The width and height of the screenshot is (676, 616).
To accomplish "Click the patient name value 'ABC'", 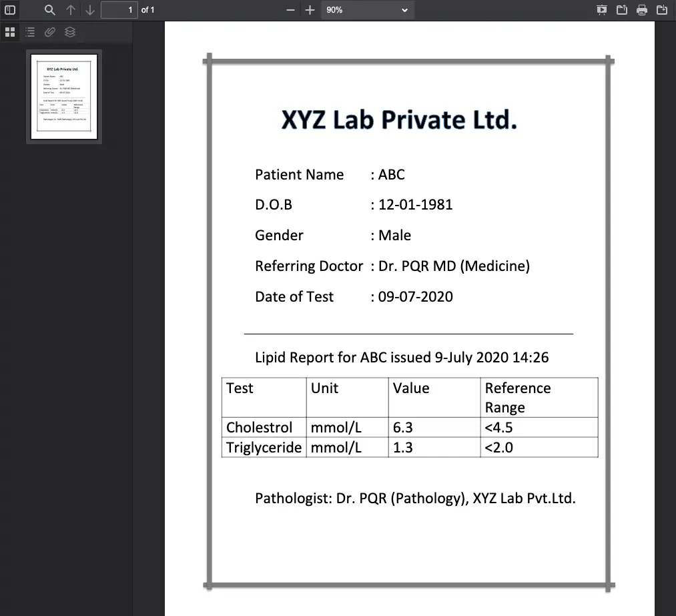I will [392, 175].
